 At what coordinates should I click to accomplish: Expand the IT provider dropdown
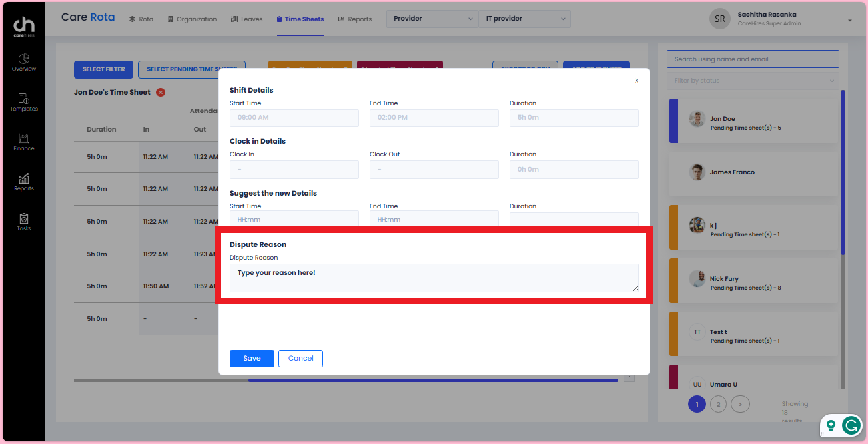[524, 19]
